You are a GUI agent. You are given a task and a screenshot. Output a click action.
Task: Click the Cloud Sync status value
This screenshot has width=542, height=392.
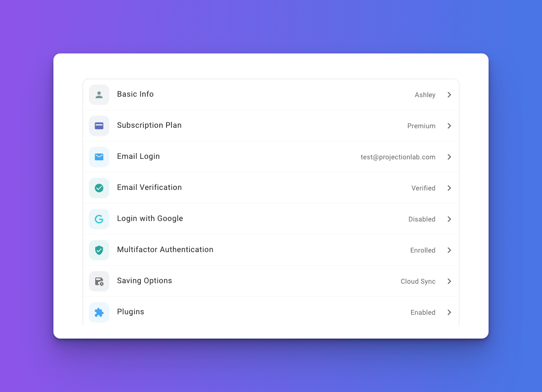[x=418, y=281]
